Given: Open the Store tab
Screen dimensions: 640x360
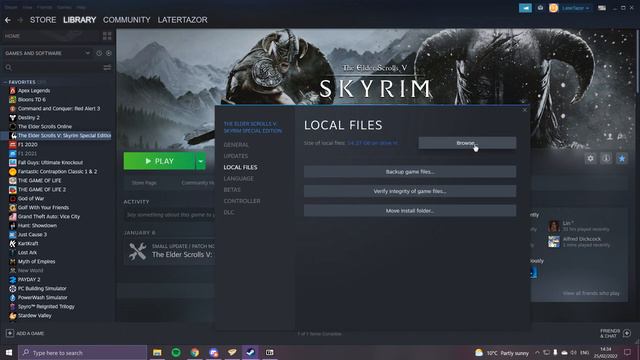Looking at the screenshot, I should 43,20.
